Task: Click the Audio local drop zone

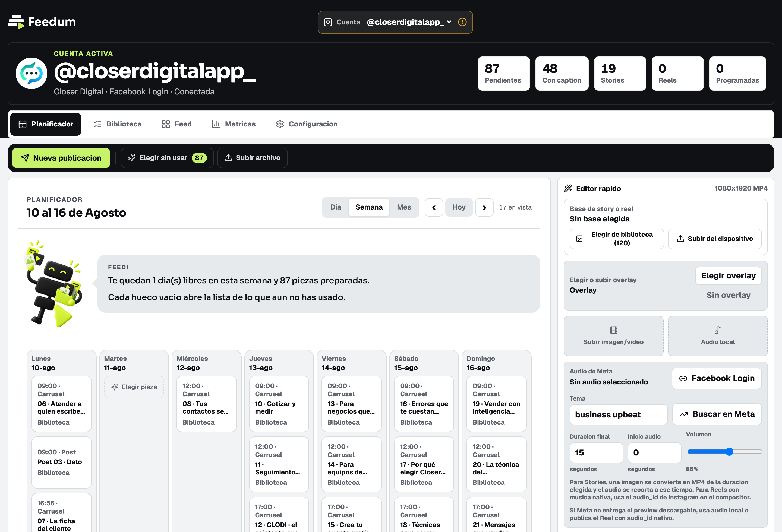Action: point(718,336)
